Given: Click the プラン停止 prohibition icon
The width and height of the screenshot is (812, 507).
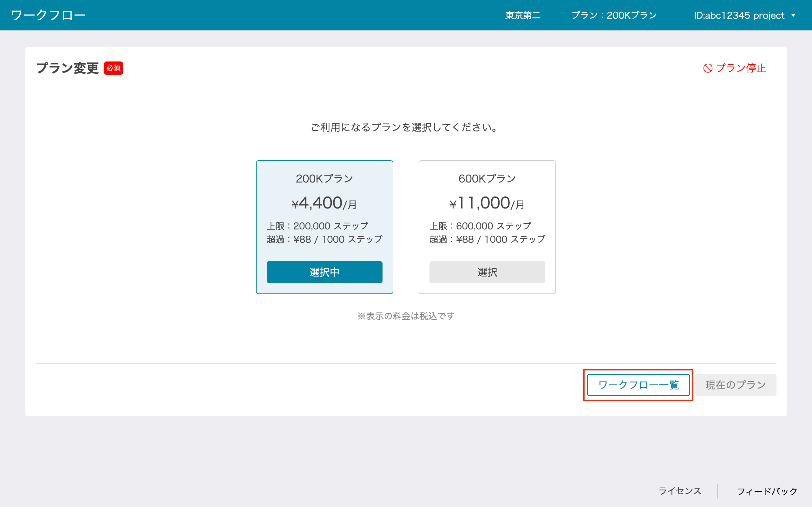Looking at the screenshot, I should point(708,68).
